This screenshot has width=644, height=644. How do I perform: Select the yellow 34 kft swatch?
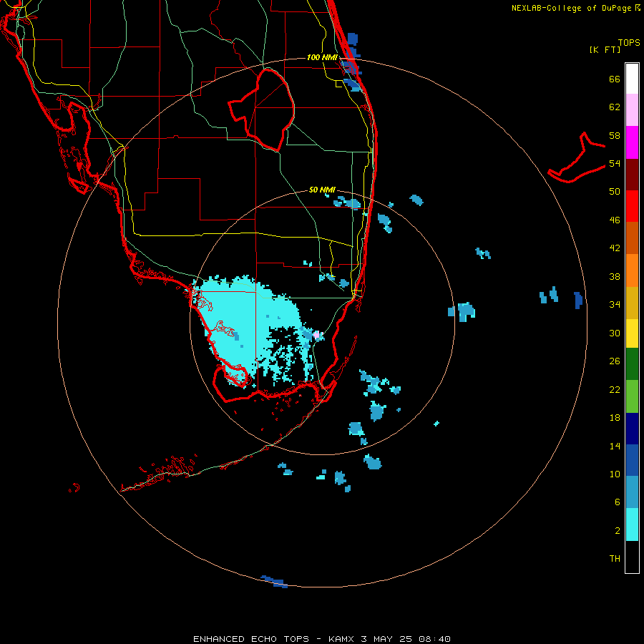click(632, 333)
